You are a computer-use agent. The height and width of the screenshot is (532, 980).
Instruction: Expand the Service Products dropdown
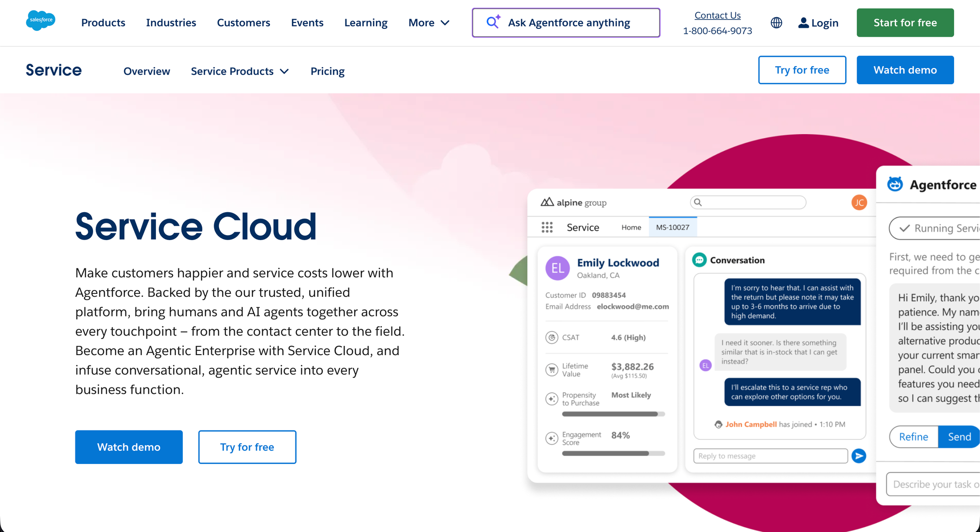(x=240, y=71)
